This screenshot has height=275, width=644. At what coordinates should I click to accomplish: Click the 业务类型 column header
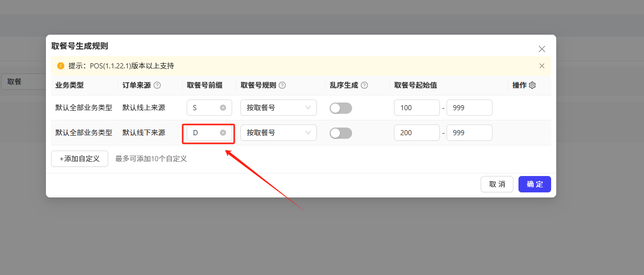69,85
